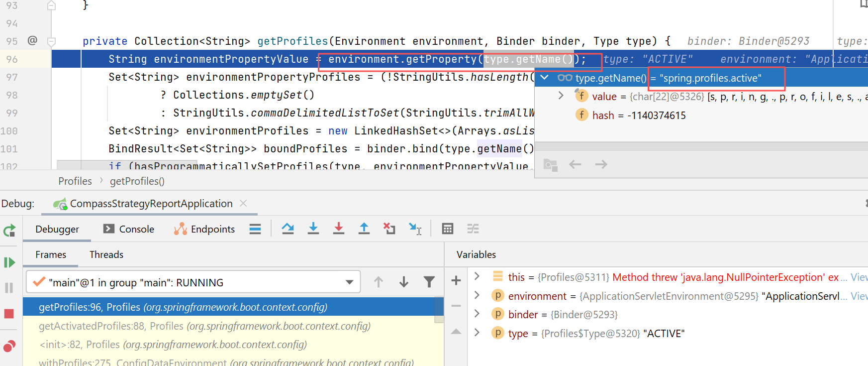
Task: Click the Step Into icon
Action: click(x=313, y=229)
